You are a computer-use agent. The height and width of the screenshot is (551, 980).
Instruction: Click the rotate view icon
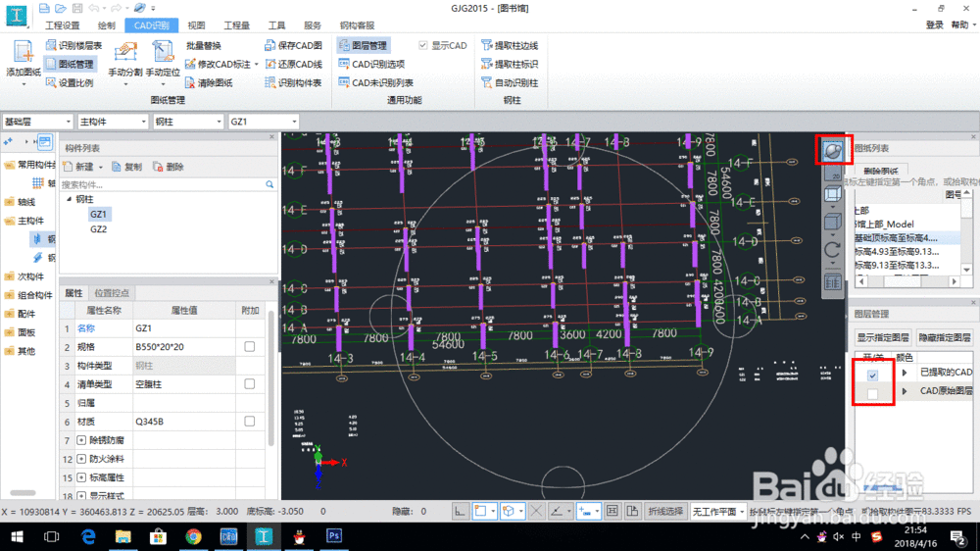point(832,250)
